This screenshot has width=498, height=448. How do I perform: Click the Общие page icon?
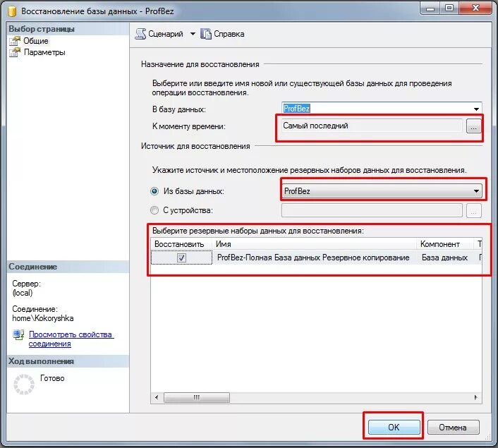point(15,41)
